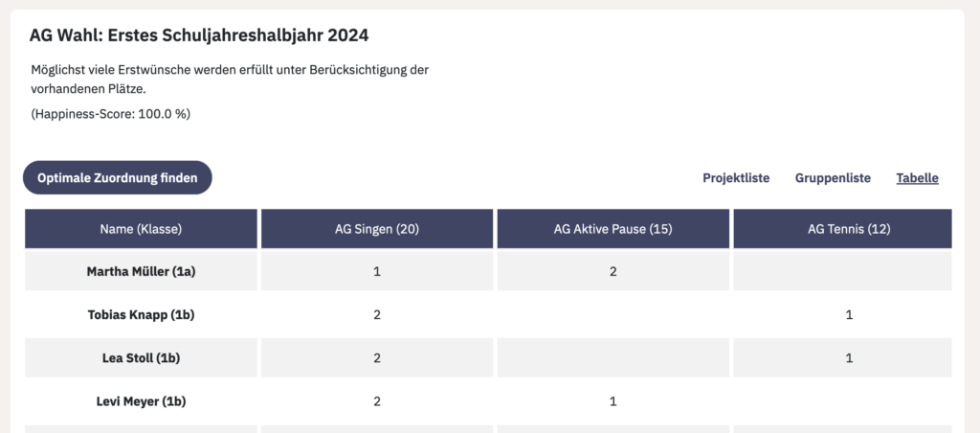Click Tobias Knapp (1b) name cell
Viewport: 980px width, 433px height.
point(141,315)
